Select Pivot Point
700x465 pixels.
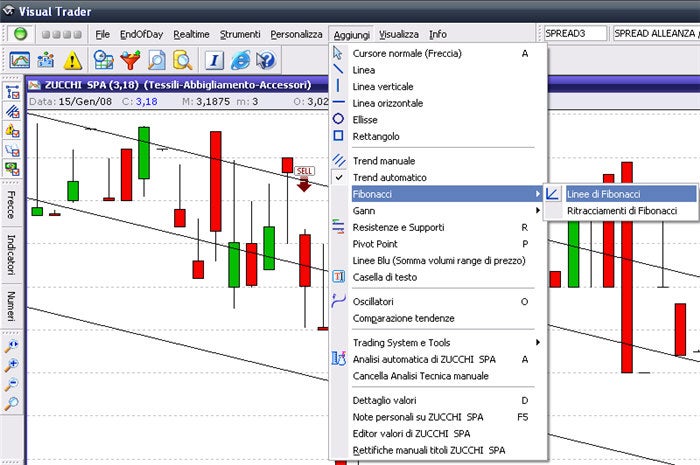point(438,244)
